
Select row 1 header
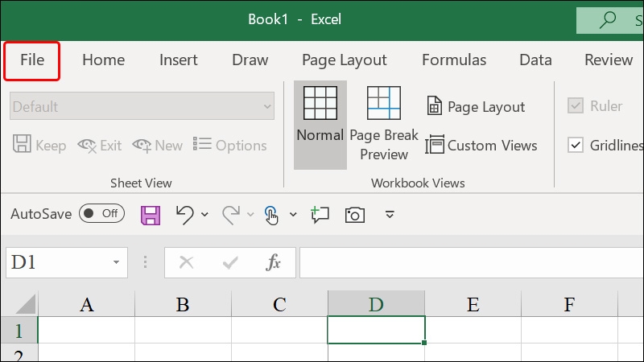click(x=19, y=331)
